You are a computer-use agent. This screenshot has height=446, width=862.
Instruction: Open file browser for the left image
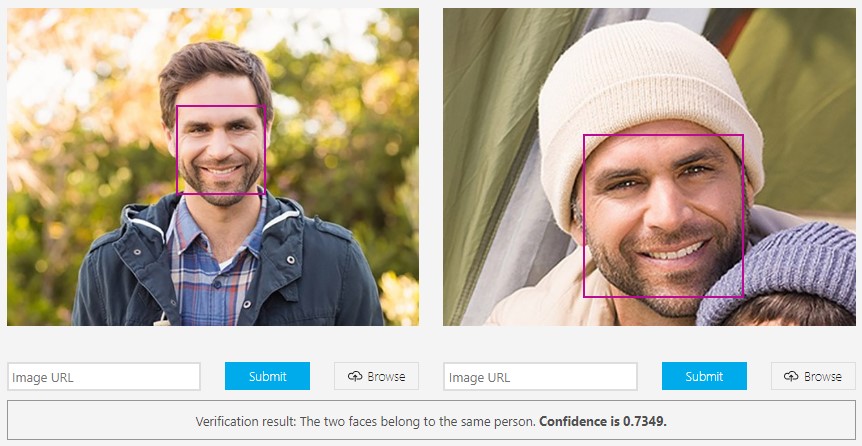point(377,376)
